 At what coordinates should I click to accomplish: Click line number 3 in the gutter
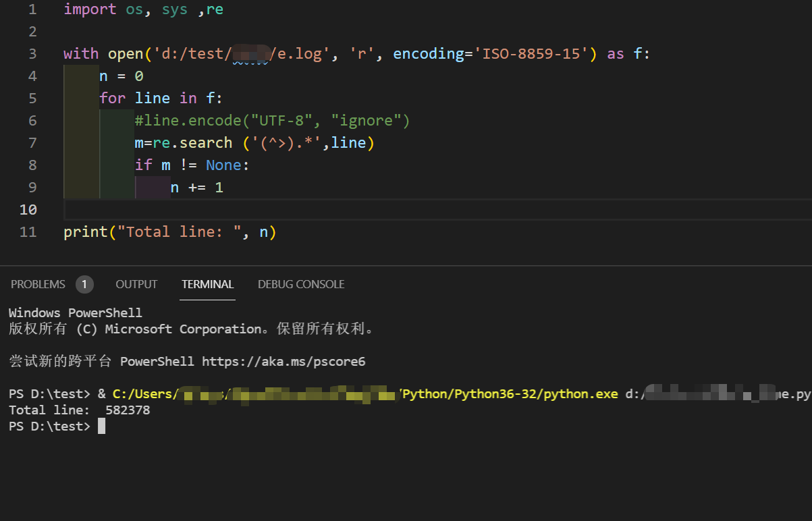tap(32, 53)
